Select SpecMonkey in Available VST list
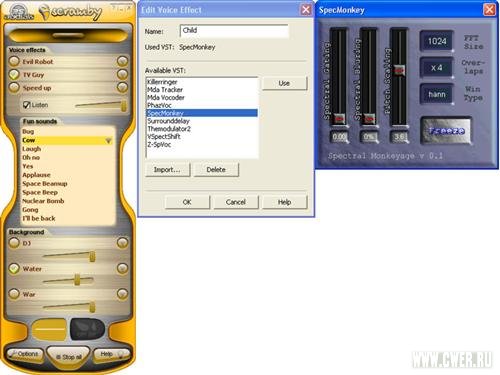 point(202,113)
